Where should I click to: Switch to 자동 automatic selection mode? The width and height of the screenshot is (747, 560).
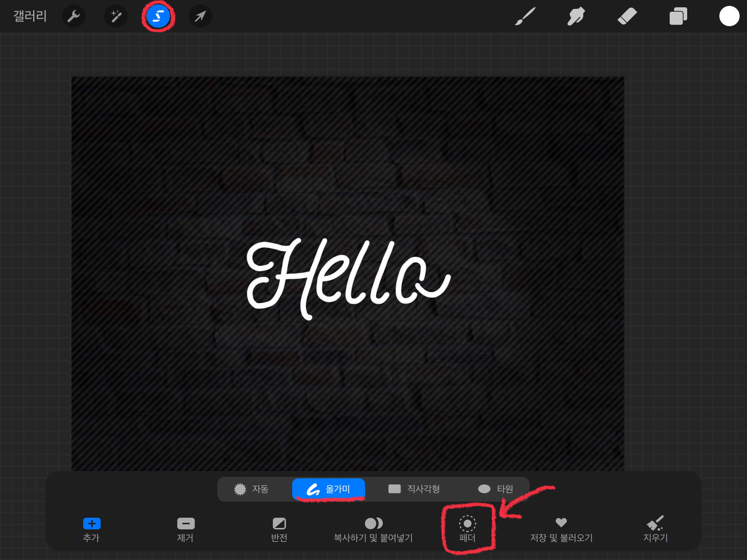pyautogui.click(x=251, y=489)
